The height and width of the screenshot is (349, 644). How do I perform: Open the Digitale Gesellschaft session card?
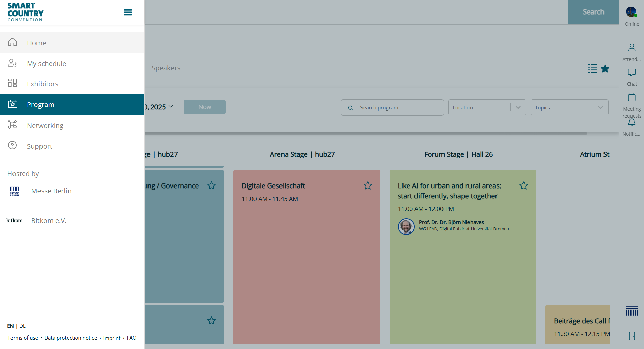[x=307, y=257]
